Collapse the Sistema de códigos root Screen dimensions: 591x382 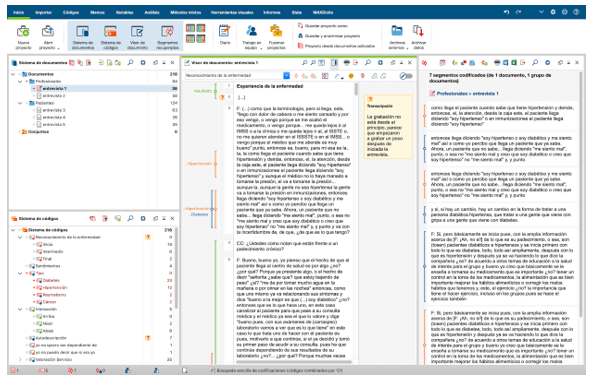[x=13, y=230]
